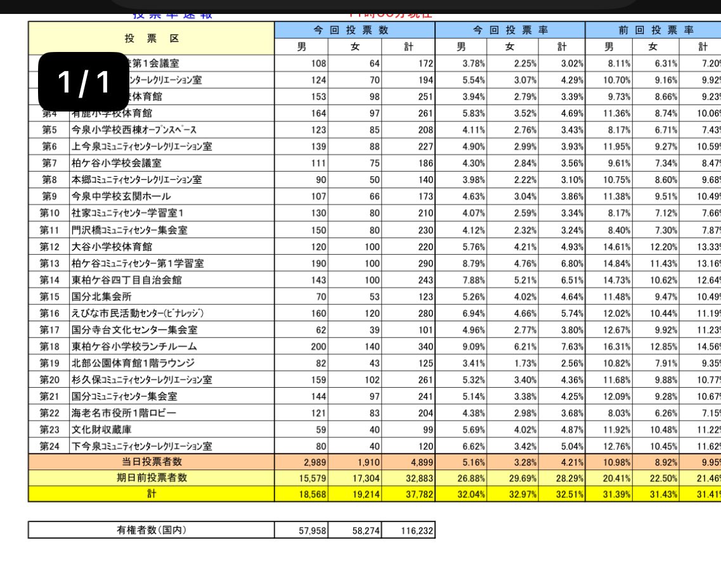
Task: Click 本郷コミュニティセンターレクリエーション室 cell
Action: [172, 179]
